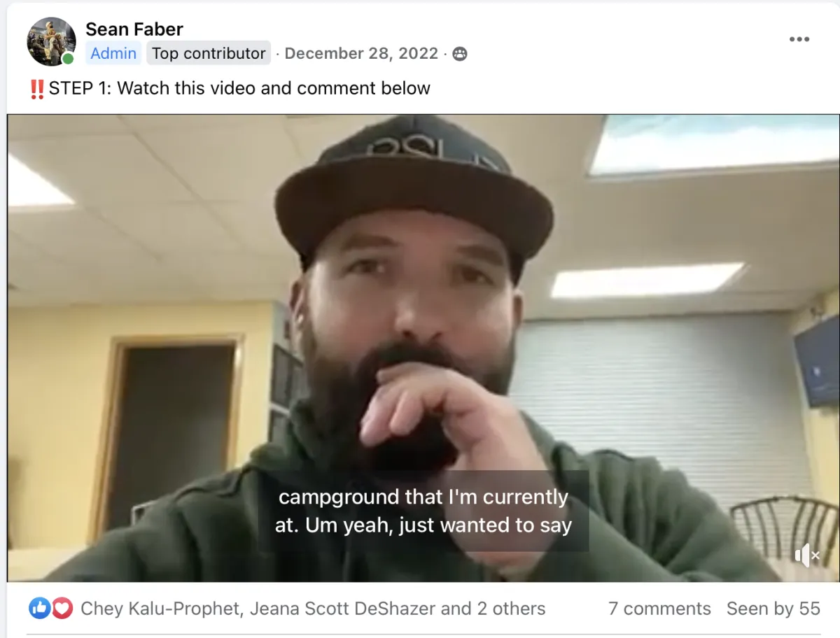This screenshot has width=840, height=638.
Task: Expand the 7 comments section
Action: pyautogui.click(x=659, y=609)
